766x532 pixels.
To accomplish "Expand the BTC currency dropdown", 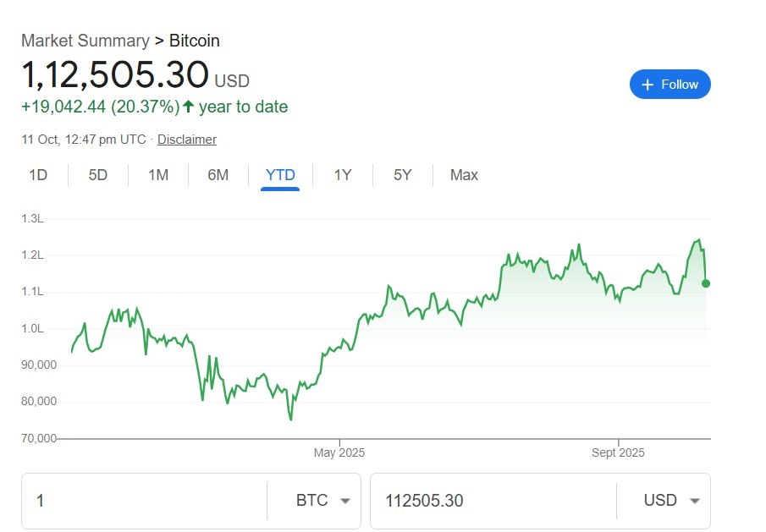I will [322, 501].
